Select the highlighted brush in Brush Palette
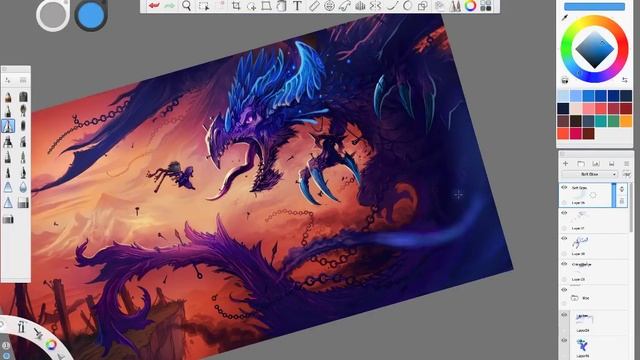 click(x=8, y=126)
